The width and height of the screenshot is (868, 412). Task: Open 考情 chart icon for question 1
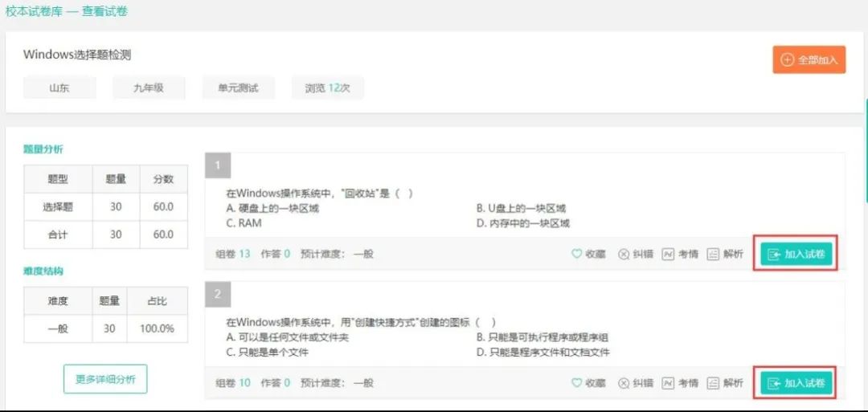[x=668, y=254]
